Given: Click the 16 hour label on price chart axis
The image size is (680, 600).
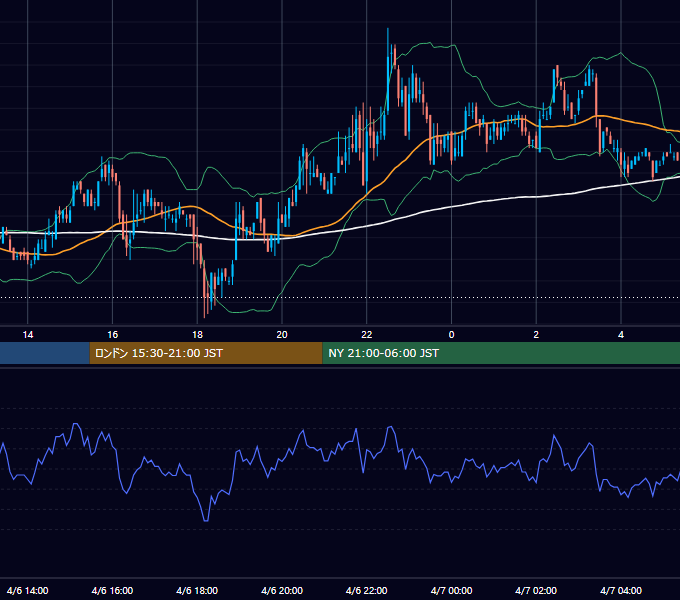Looking at the screenshot, I should tap(112, 335).
